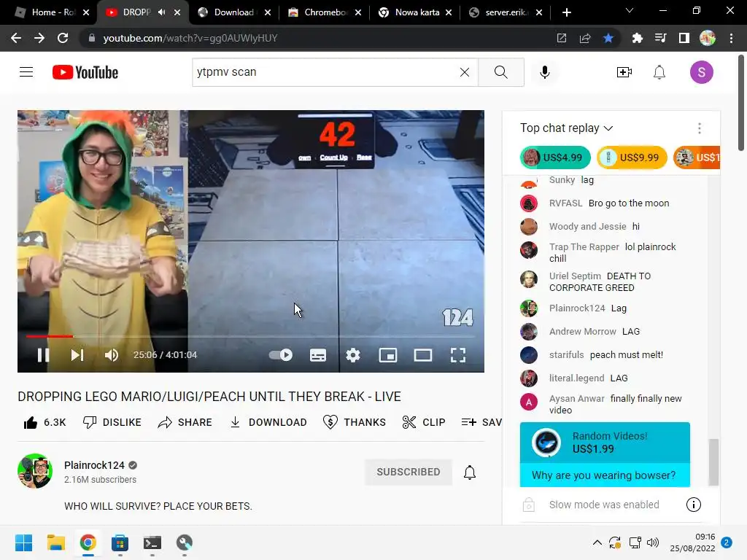Click the SUBSCRIBED button
The width and height of the screenshot is (747, 560).
(409, 472)
